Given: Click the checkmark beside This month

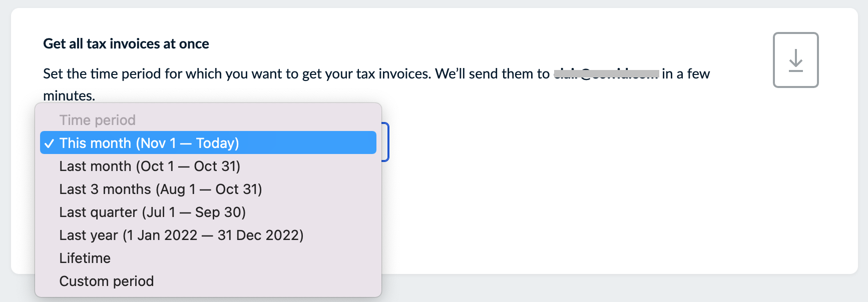Looking at the screenshot, I should click(49, 142).
